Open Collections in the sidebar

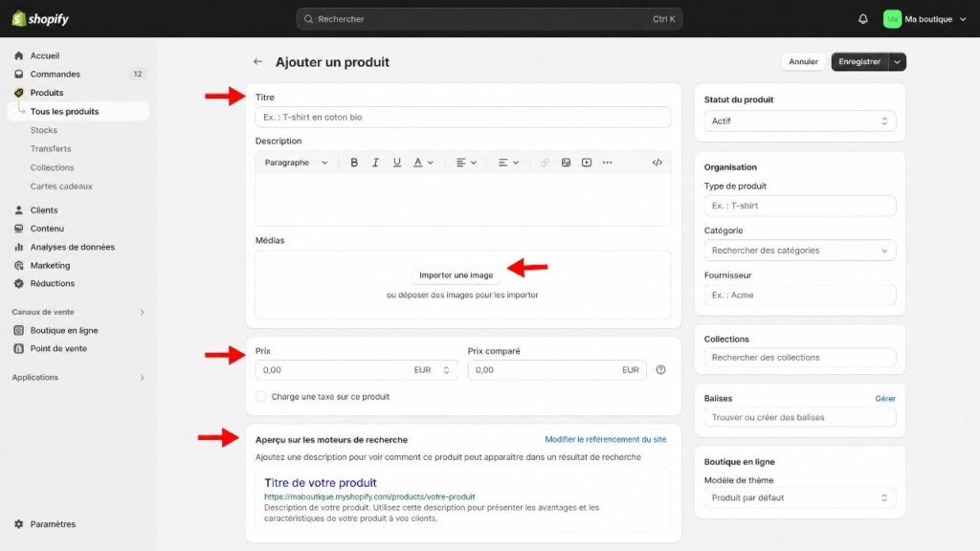pyautogui.click(x=52, y=167)
